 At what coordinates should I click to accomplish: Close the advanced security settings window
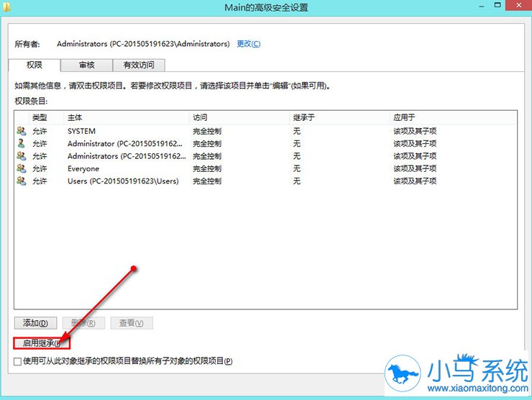tap(518, 5)
